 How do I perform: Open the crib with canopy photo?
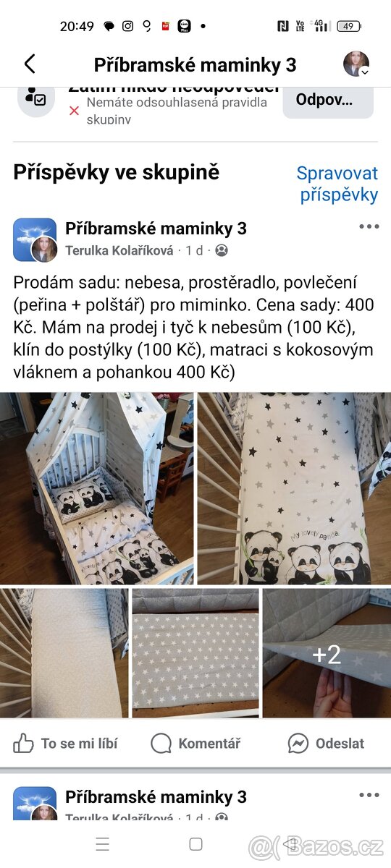pyautogui.click(x=97, y=488)
